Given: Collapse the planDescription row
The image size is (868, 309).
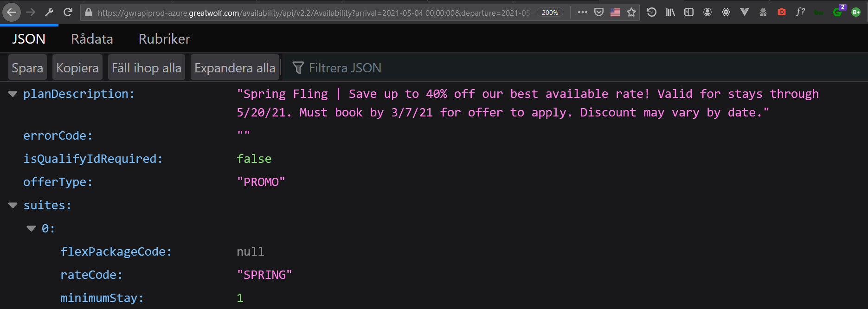Looking at the screenshot, I should coord(13,94).
